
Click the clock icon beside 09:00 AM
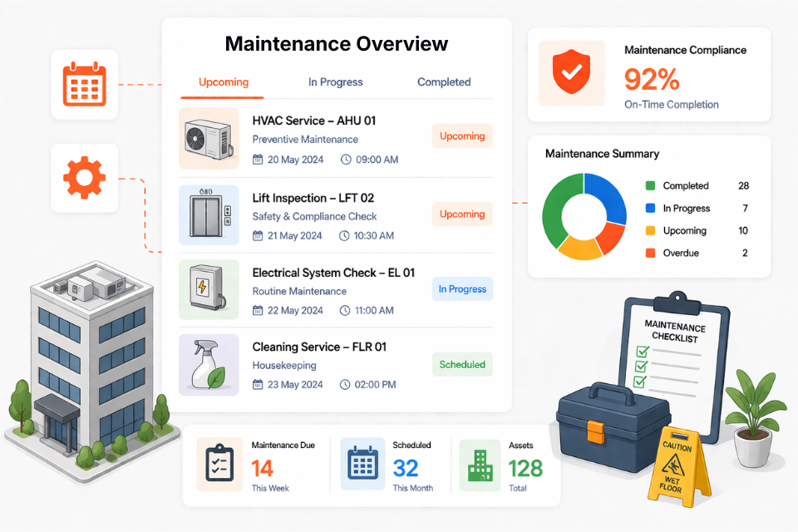point(346,160)
